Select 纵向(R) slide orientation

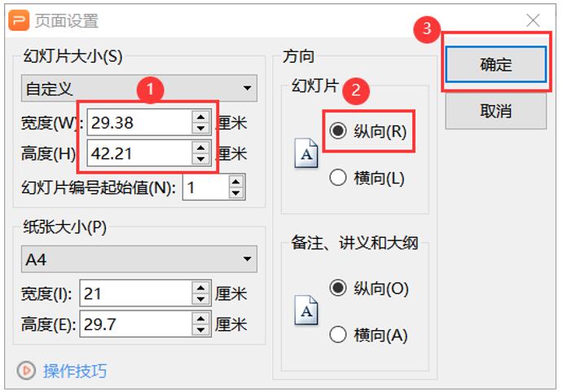tap(338, 131)
